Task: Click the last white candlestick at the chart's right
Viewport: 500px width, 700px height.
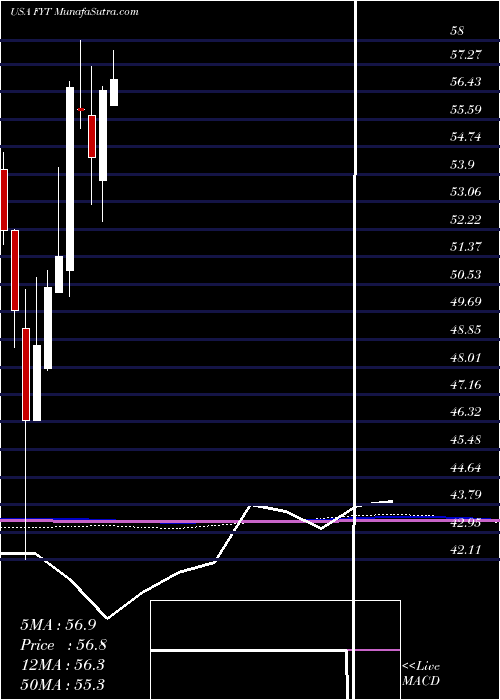Action: tap(114, 92)
